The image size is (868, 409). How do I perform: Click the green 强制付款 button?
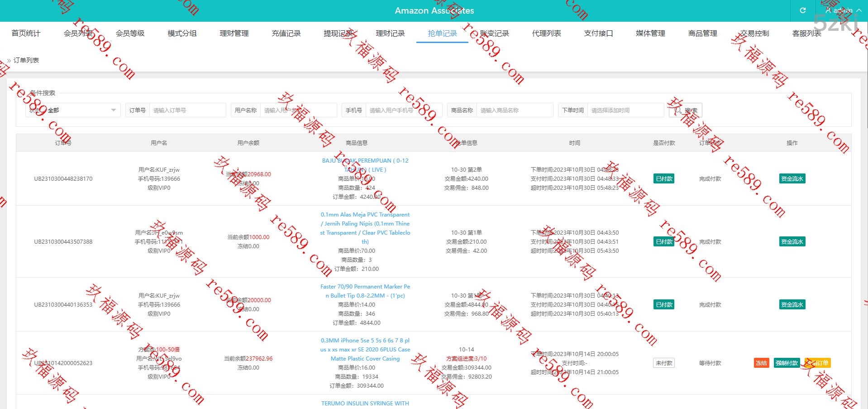787,363
